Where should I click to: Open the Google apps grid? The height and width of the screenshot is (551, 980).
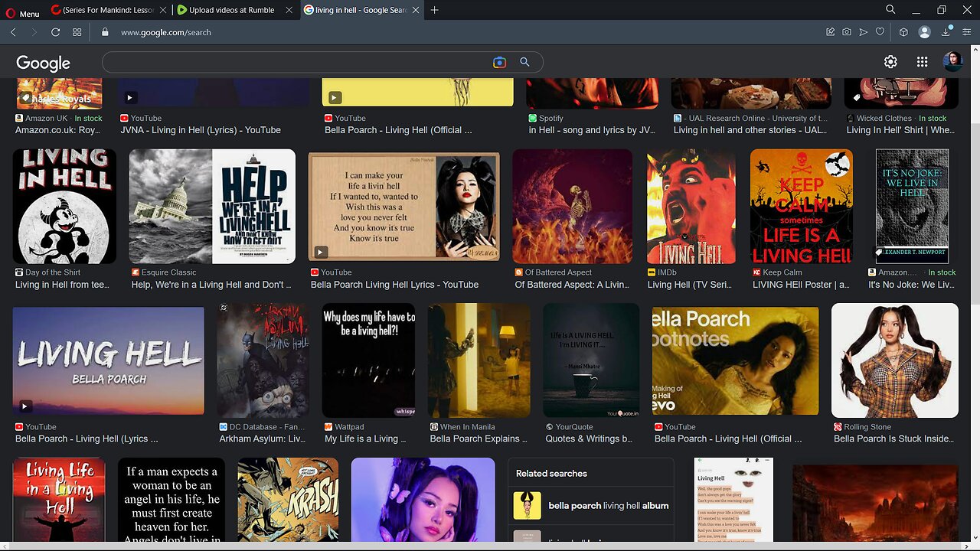922,62
